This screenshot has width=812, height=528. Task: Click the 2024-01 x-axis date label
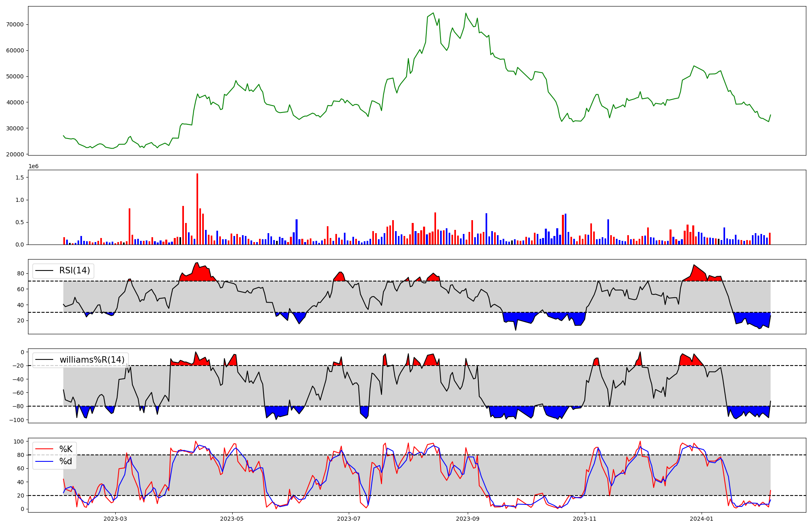tap(702, 519)
